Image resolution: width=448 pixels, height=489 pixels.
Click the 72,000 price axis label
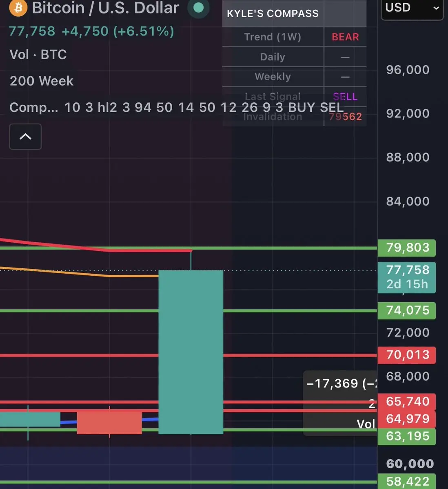click(408, 333)
